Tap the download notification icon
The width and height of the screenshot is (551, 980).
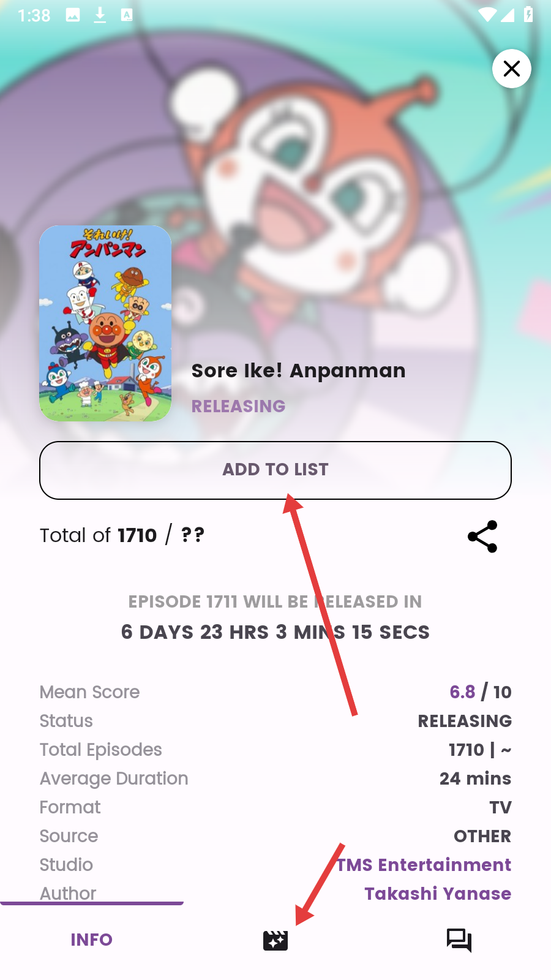point(100,15)
